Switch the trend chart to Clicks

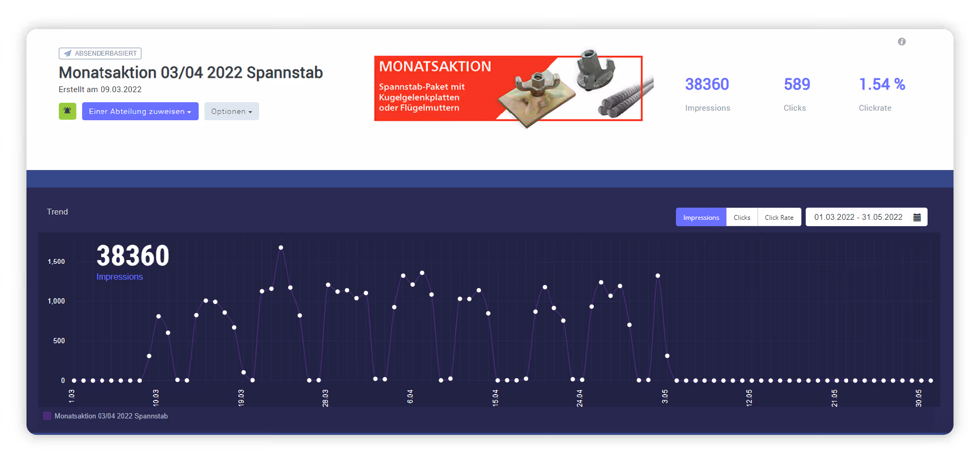pyautogui.click(x=742, y=217)
